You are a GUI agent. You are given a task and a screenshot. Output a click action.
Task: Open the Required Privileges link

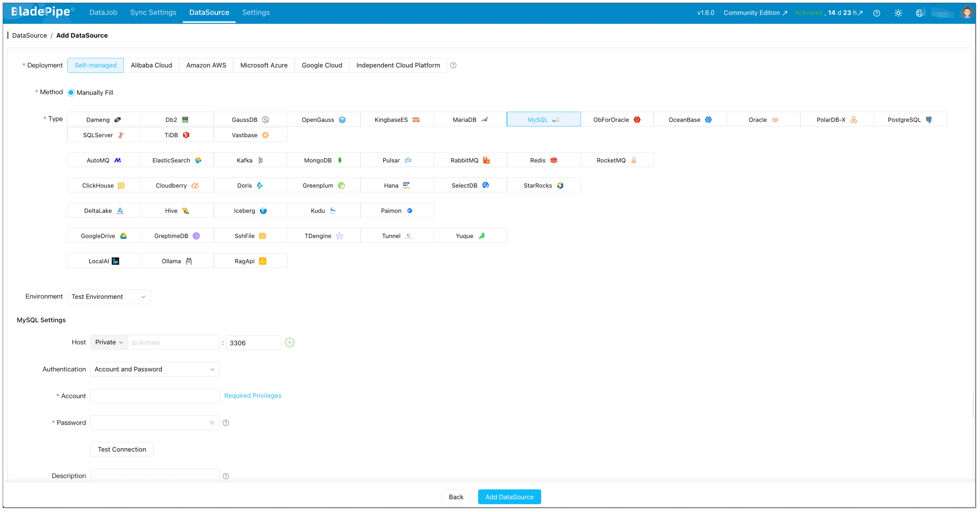pyautogui.click(x=253, y=396)
